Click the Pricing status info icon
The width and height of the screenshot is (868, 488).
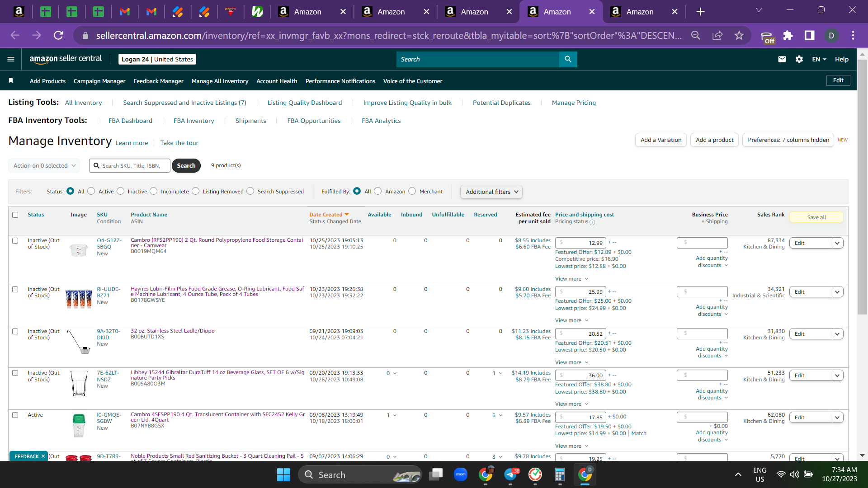[592, 222]
